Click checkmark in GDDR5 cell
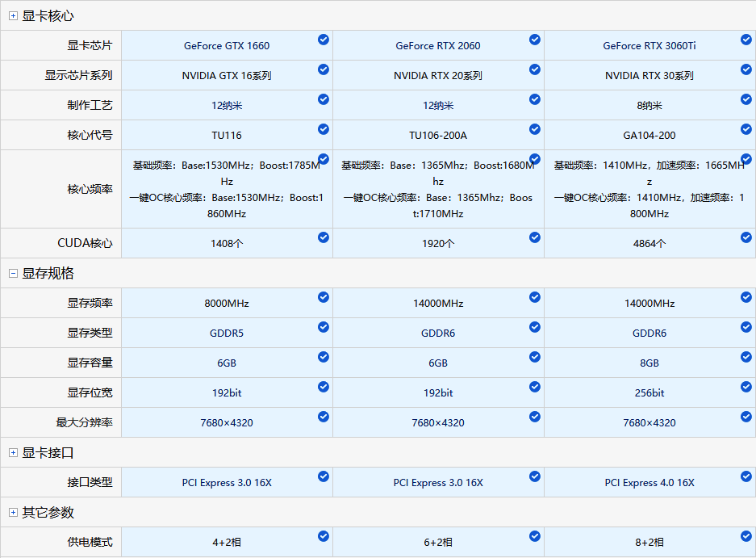This screenshot has height=558, width=756. 324,327
